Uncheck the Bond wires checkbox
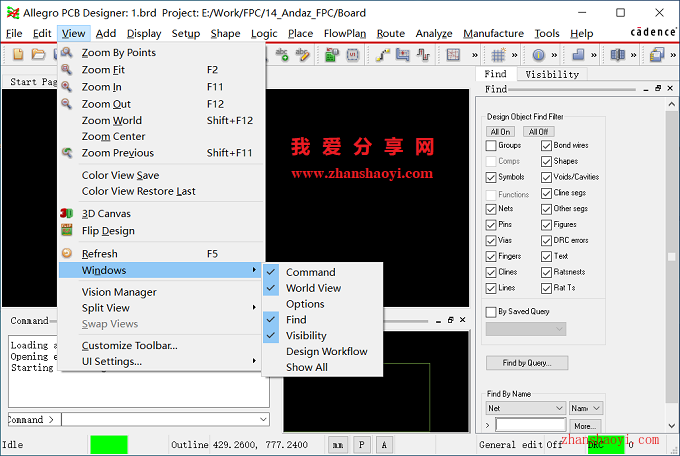This screenshot has height=456, width=680. point(546,145)
